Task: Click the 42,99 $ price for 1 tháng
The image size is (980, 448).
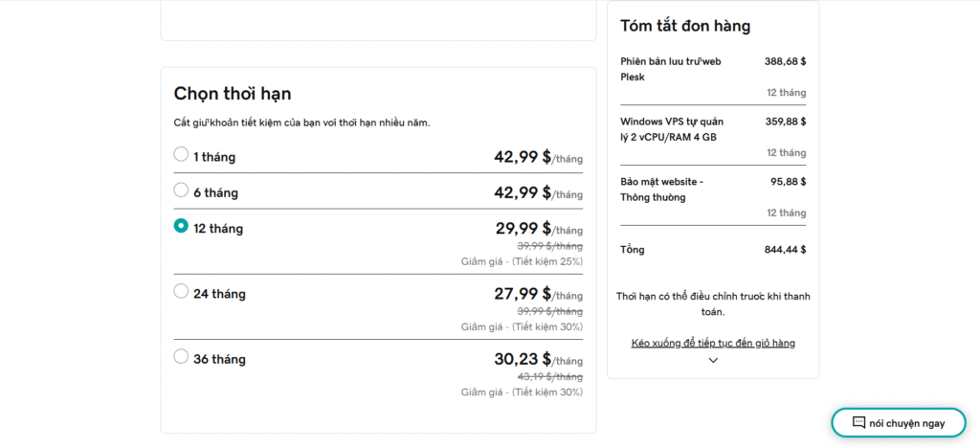Action: 523,157
